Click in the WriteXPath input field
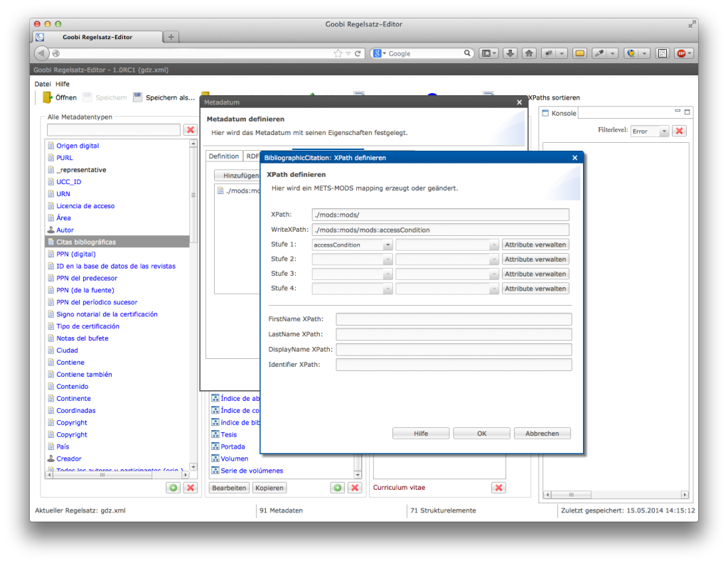The width and height of the screenshot is (728, 563). pos(441,230)
